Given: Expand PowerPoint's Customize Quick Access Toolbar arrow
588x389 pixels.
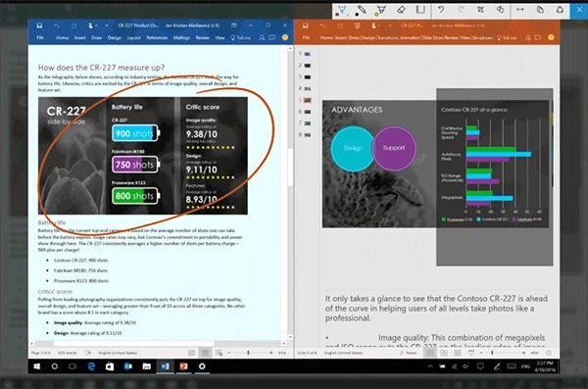Looking at the screenshot, I should coord(390,25).
